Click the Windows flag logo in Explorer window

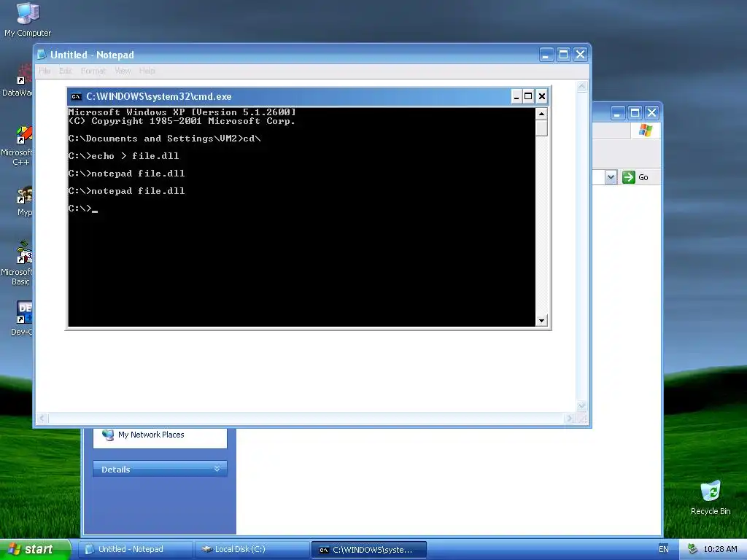pos(646,130)
